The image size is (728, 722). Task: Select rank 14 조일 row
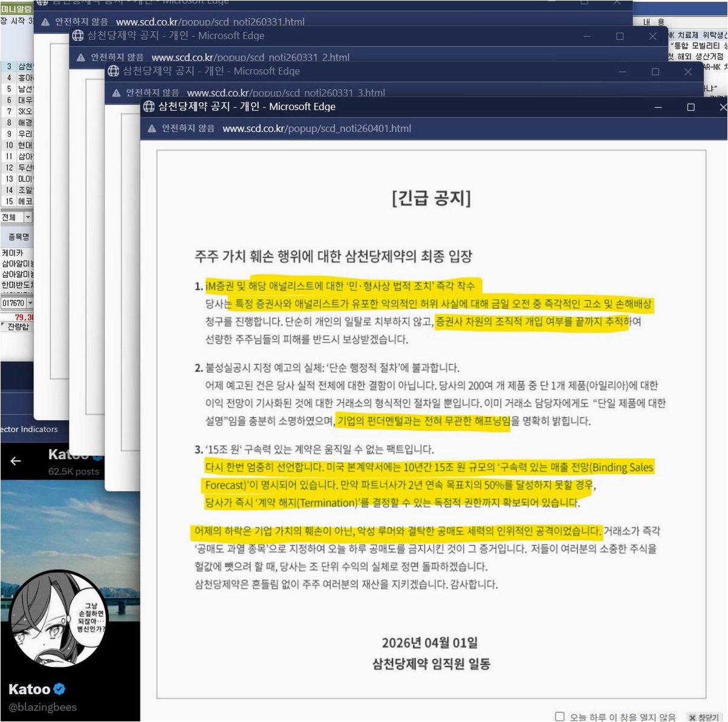(17, 190)
